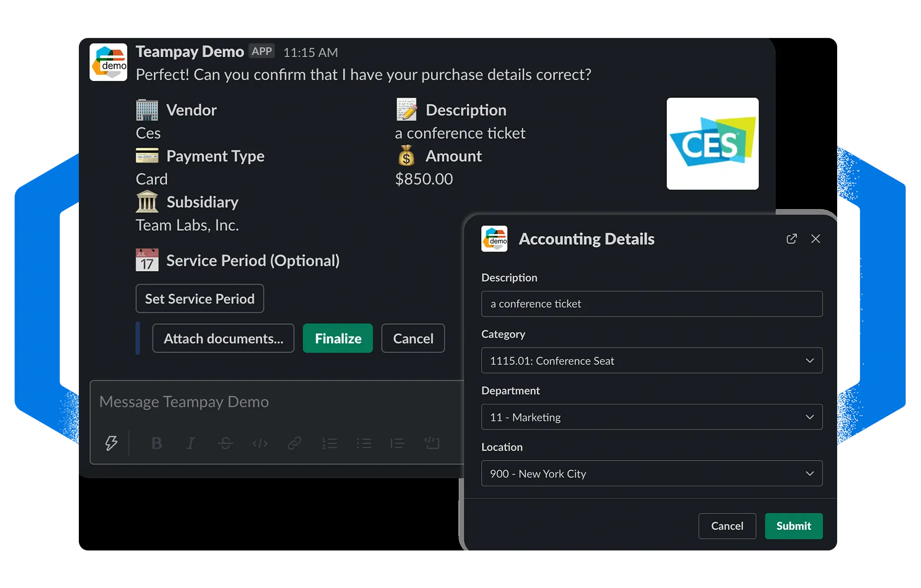Click the Vendor building emoji icon

[x=147, y=110]
